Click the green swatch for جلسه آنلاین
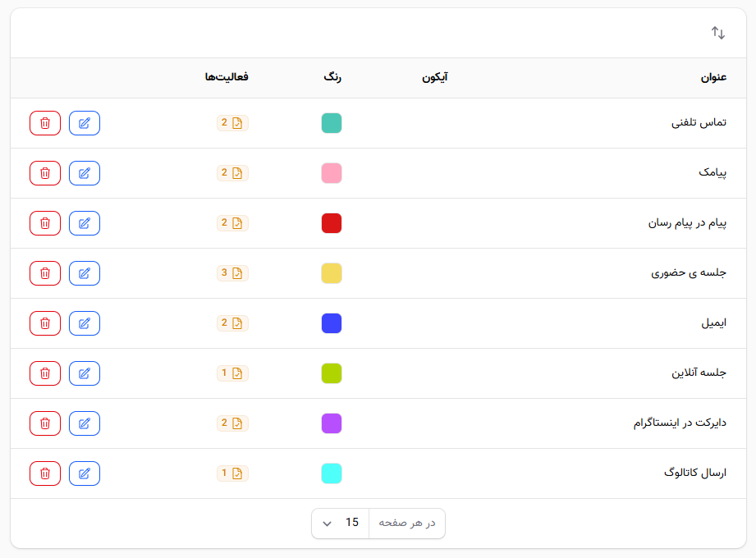Image resolution: width=756 pixels, height=558 pixels. (332, 373)
